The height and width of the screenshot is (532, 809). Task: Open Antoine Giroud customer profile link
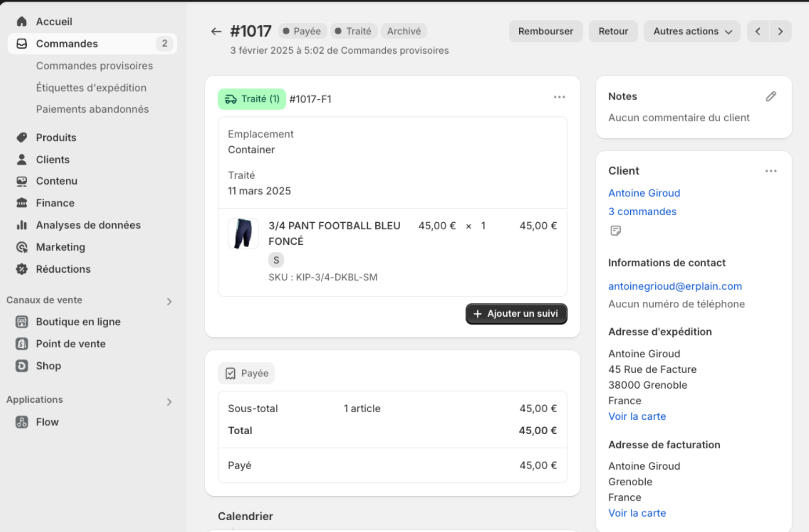(644, 193)
